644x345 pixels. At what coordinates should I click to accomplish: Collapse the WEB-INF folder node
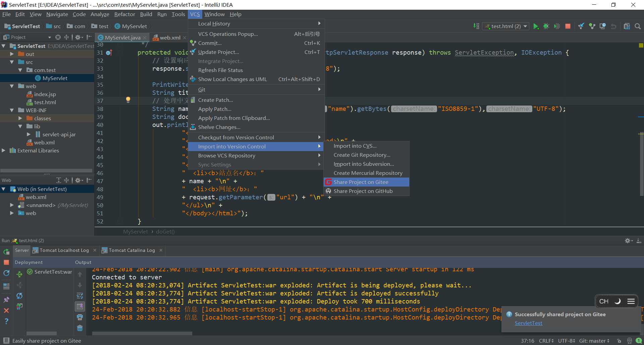tap(12, 110)
